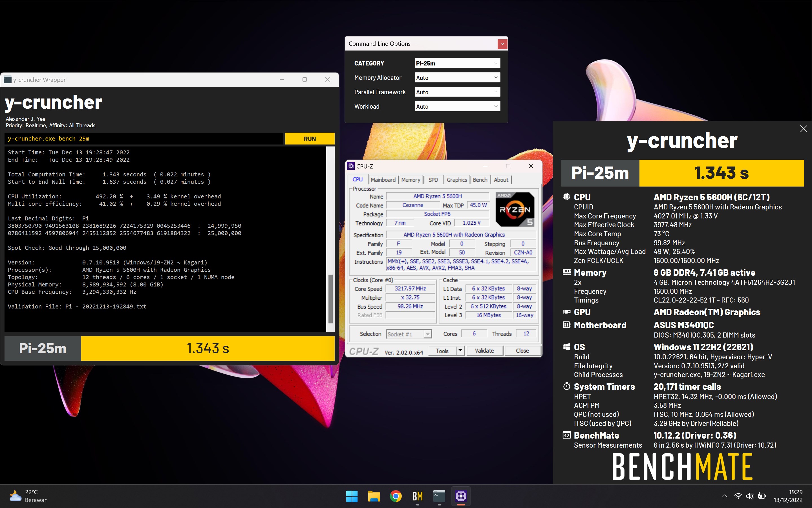
Task: Click the Bus Speed value 98.26 MHz
Action: (x=410, y=306)
